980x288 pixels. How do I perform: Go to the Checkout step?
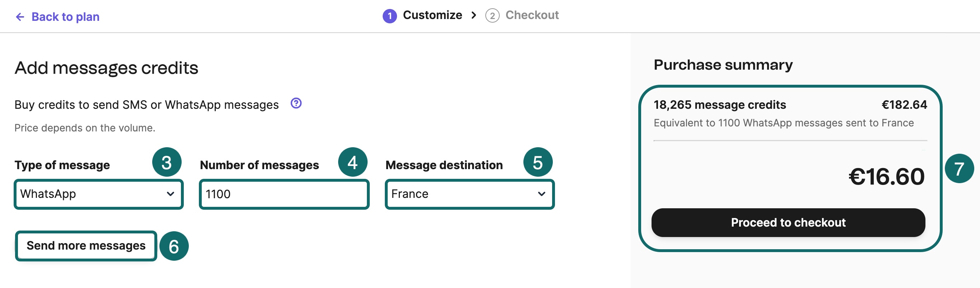coord(532,15)
